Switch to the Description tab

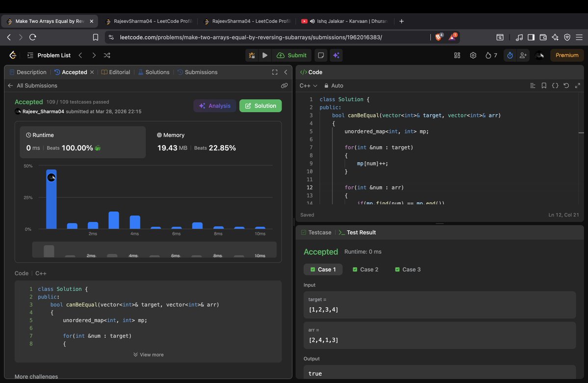(x=28, y=72)
